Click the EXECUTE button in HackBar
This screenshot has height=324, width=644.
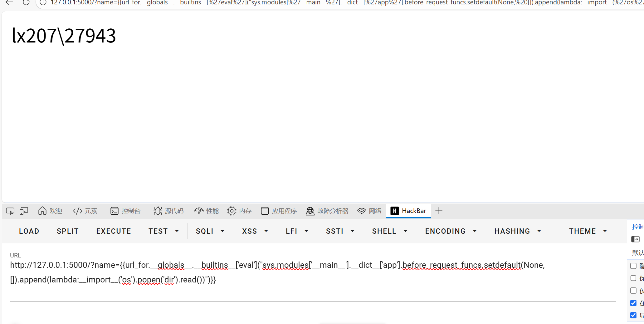tap(114, 231)
